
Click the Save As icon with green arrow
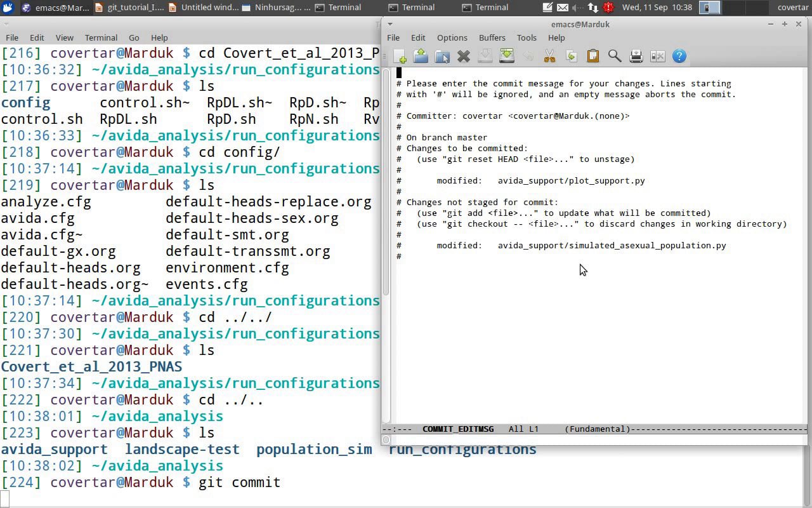click(x=507, y=57)
